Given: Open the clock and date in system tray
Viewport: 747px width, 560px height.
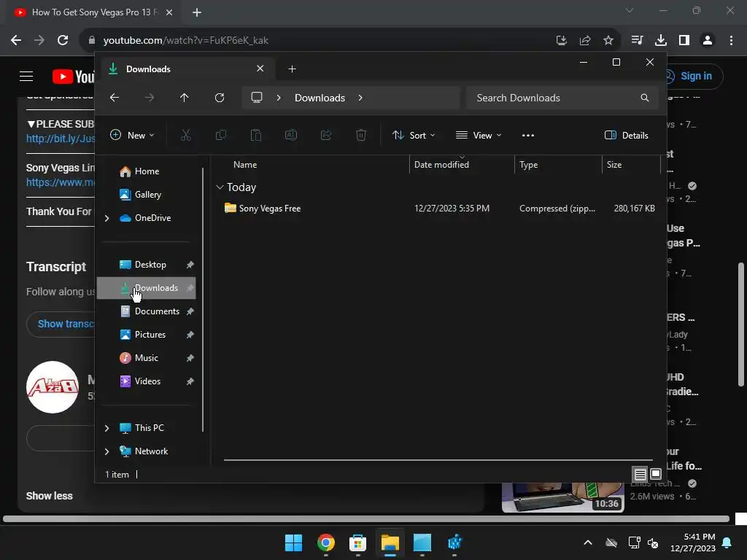Looking at the screenshot, I should pyautogui.click(x=693, y=542).
